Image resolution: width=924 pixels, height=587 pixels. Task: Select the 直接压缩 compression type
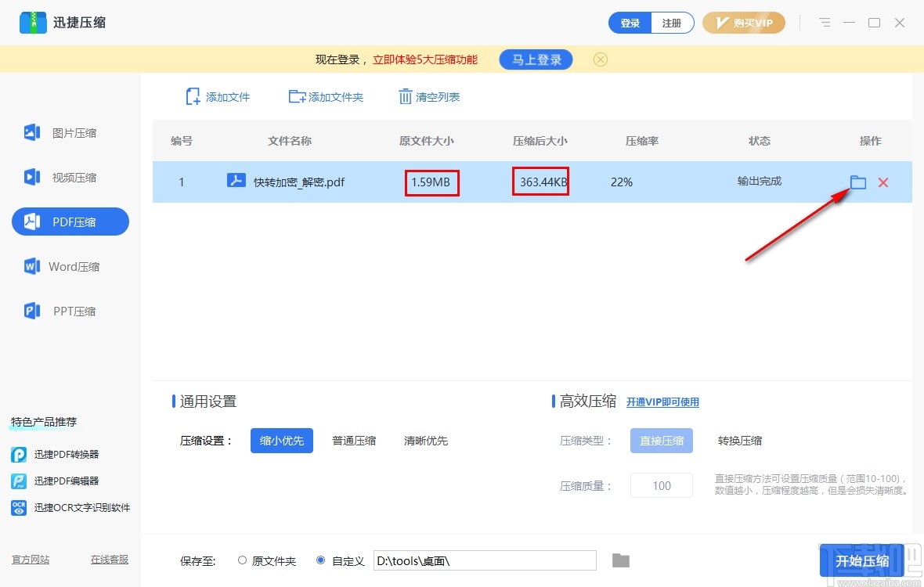pos(661,441)
